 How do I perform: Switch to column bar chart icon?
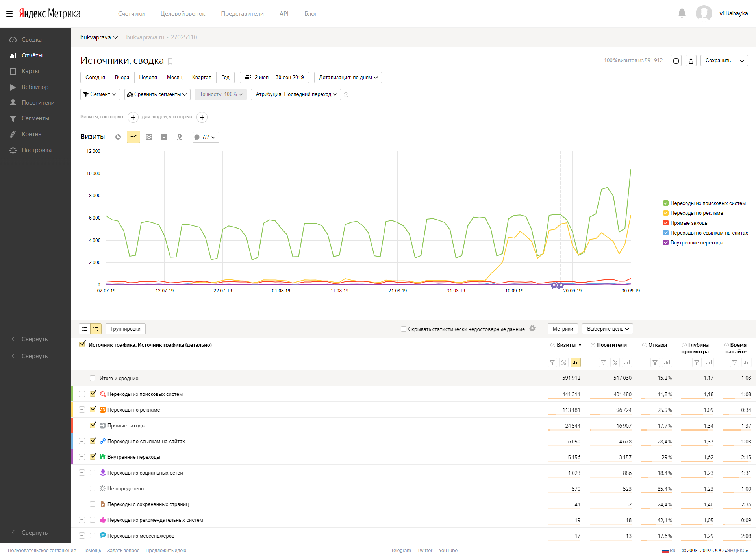coord(164,137)
